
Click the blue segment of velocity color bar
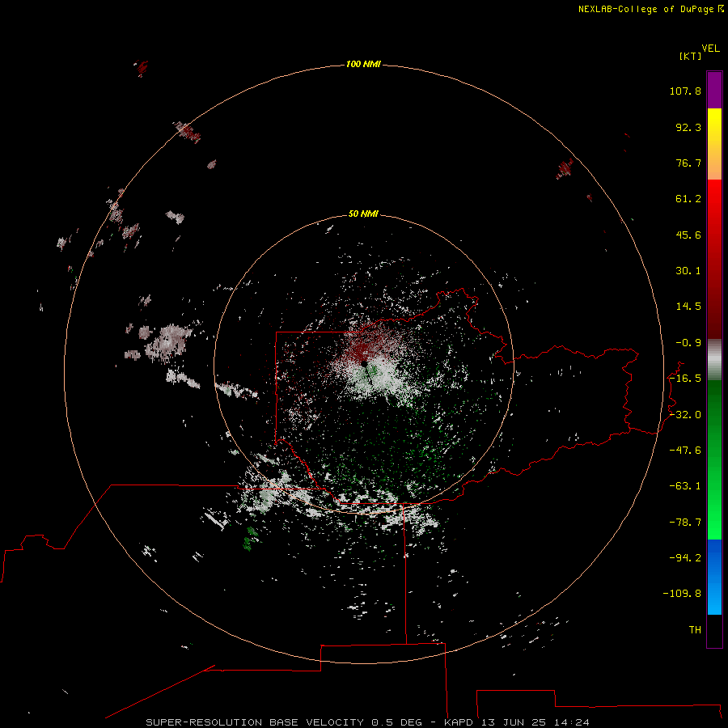pos(714,577)
